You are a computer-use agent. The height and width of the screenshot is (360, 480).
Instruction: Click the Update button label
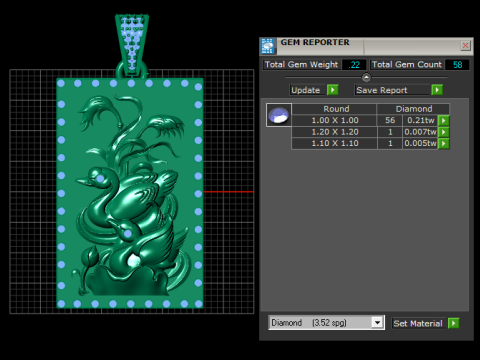[306, 90]
